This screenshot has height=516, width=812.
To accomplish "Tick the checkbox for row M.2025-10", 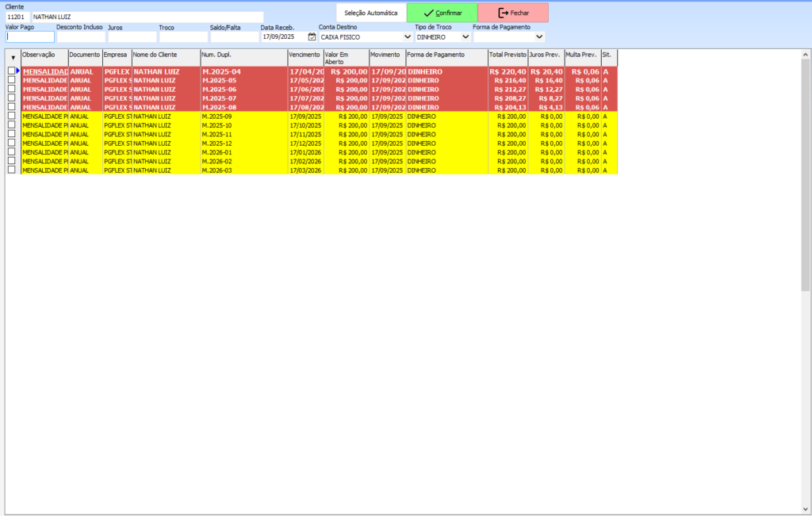I will 11,124.
